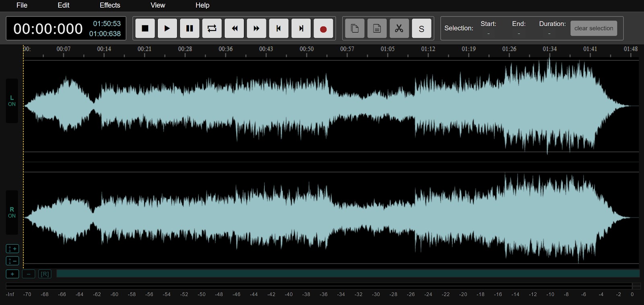Toggle the left channel L ON switch
The image size is (644, 305).
coord(12,101)
